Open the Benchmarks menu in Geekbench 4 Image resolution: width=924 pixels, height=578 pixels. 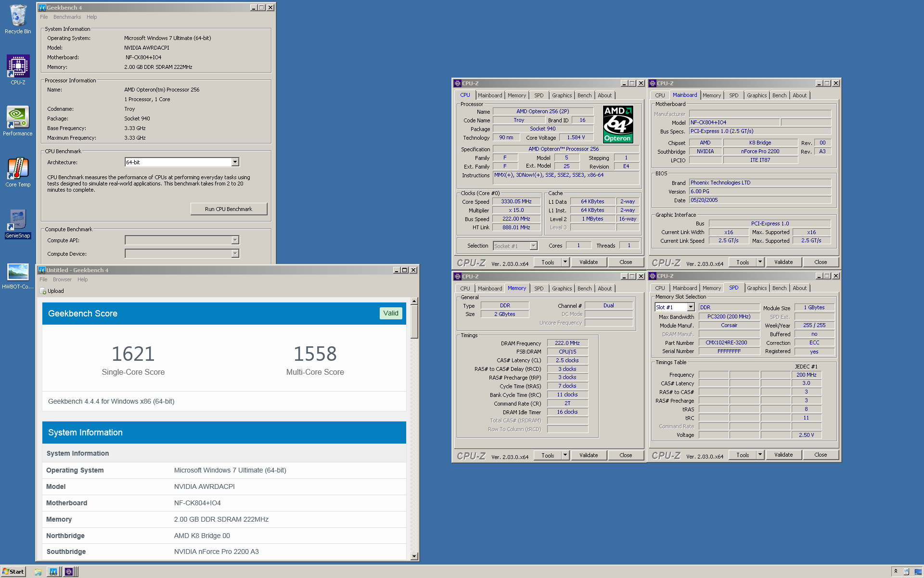[x=67, y=17]
